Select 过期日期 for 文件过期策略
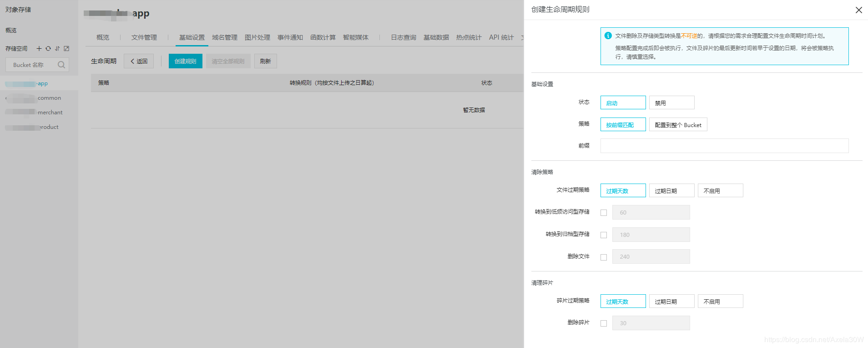 click(671, 190)
